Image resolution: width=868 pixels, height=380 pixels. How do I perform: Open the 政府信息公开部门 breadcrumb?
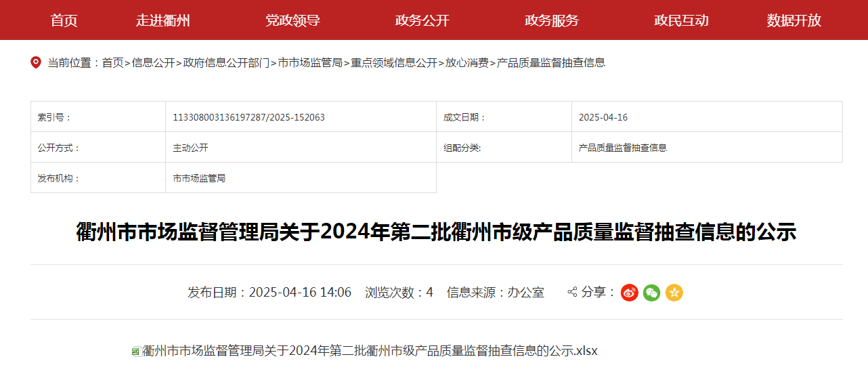click(x=226, y=63)
